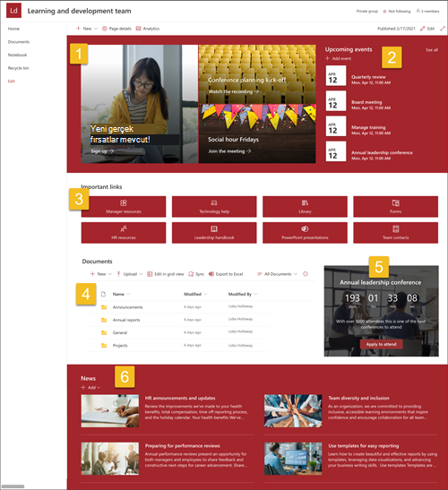Click the expand full-screen arrows icon
The image size is (448, 490).
pyautogui.click(x=443, y=29)
